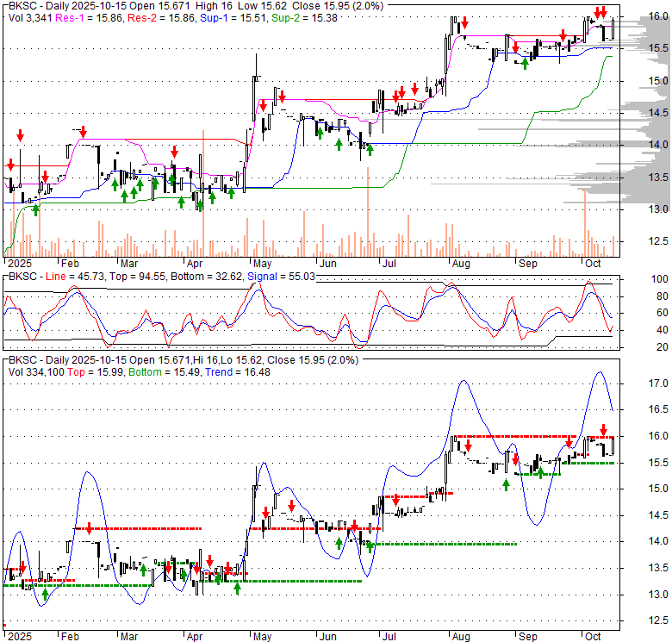Click the green up arrow near late August on bottom chart
The height and width of the screenshot is (642, 672).
pos(507,484)
